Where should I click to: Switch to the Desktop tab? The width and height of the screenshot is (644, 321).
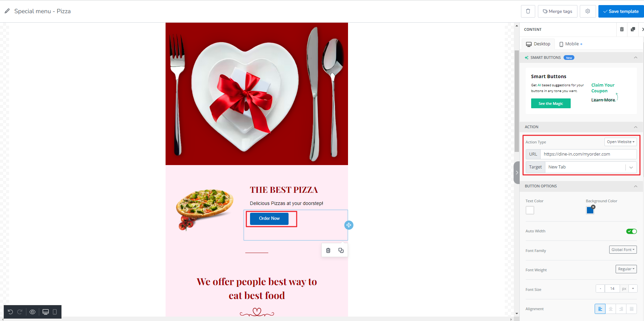point(538,44)
